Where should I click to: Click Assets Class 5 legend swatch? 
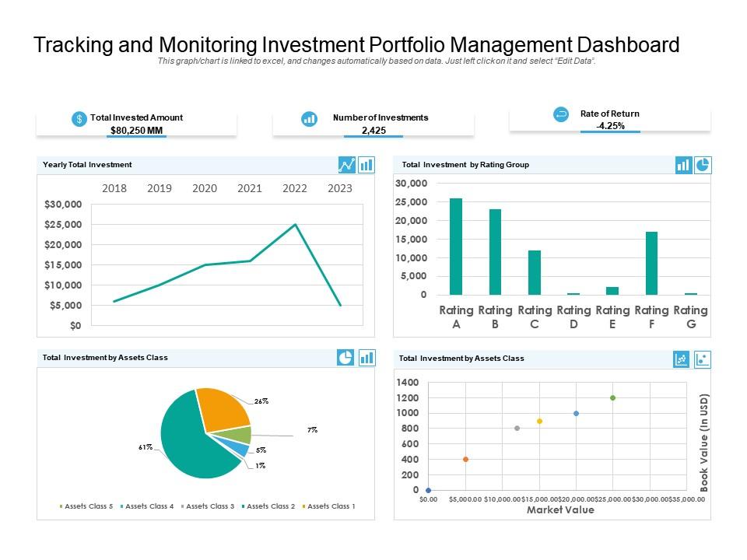tap(61, 506)
